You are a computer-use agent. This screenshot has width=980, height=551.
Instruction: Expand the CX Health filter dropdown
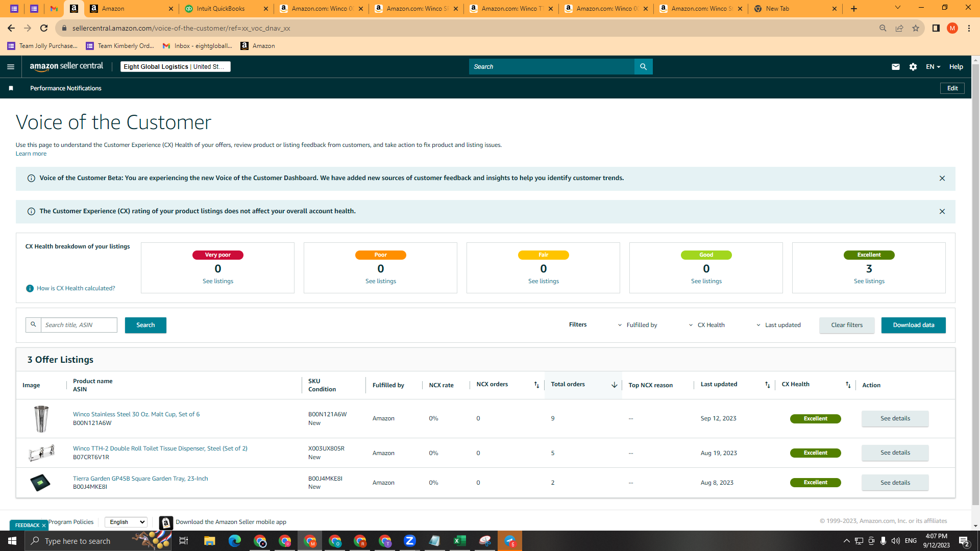[x=707, y=325]
